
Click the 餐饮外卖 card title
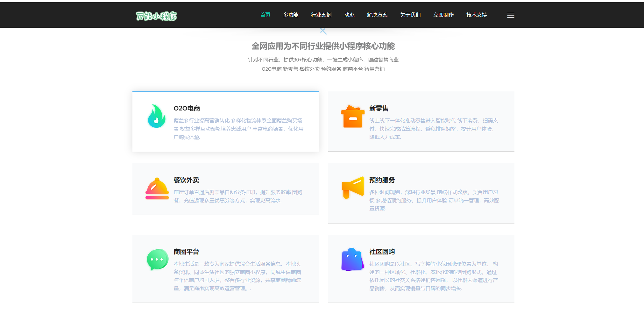(x=186, y=180)
